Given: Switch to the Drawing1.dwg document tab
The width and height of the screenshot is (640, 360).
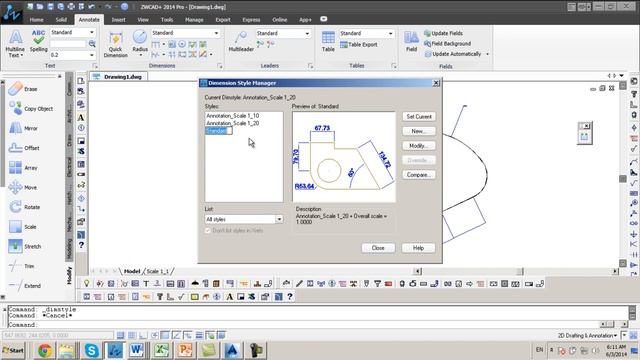Looking at the screenshot, I should 119,77.
